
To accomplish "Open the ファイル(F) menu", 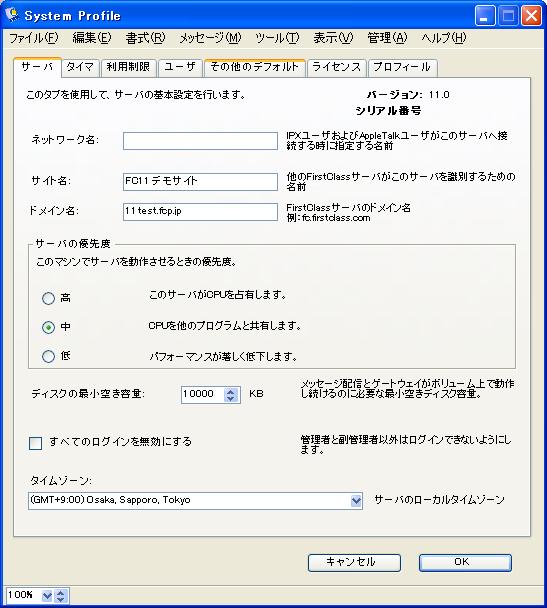I will (x=33, y=38).
